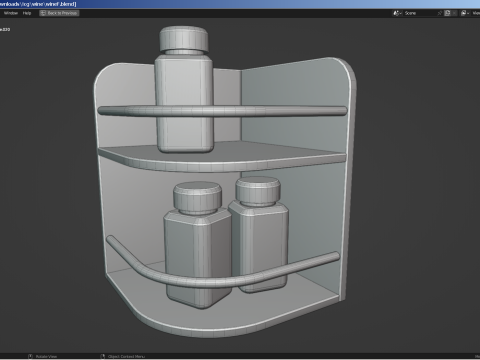Click the Scene name field
Screen dimensions: 480x360
420,13
